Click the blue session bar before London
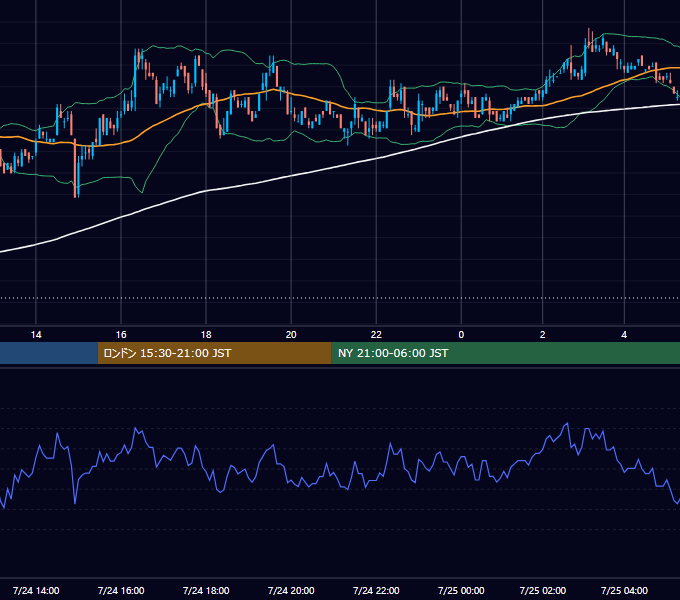 (x=49, y=353)
